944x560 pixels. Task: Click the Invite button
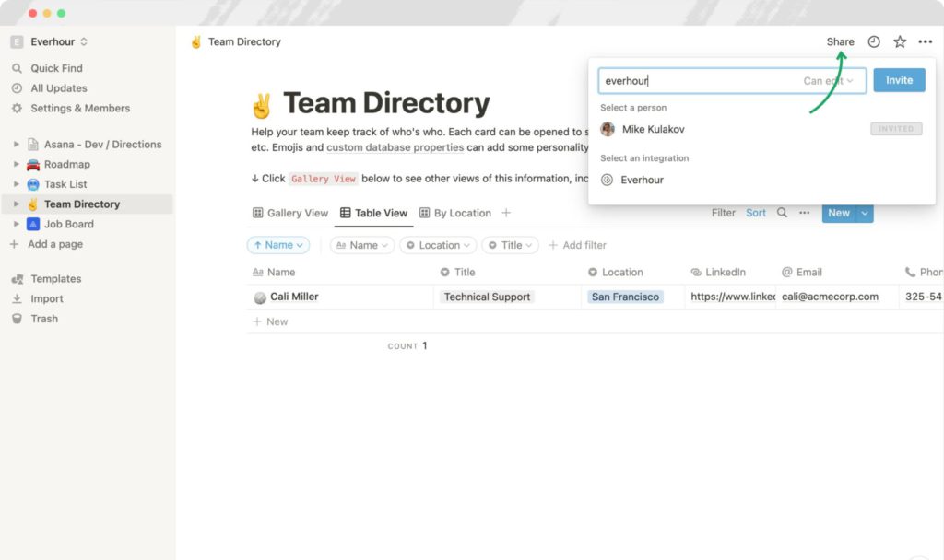(899, 80)
